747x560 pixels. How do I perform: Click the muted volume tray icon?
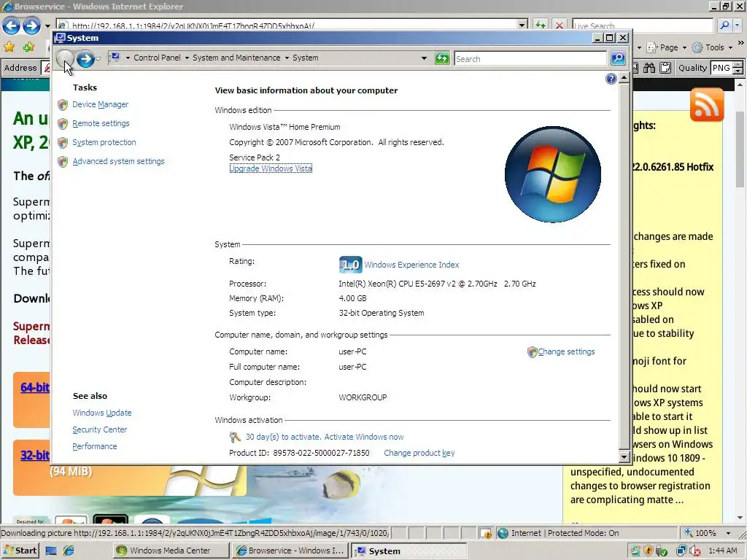695,551
